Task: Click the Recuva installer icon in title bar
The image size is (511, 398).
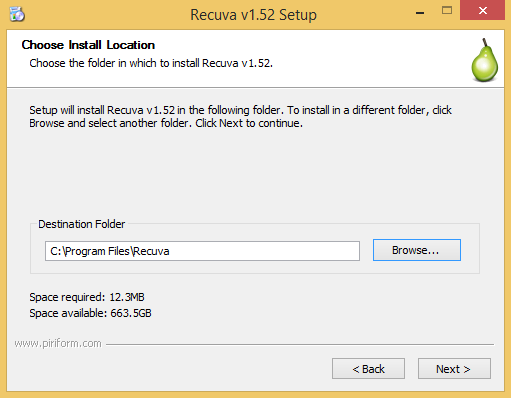Action: tap(17, 14)
